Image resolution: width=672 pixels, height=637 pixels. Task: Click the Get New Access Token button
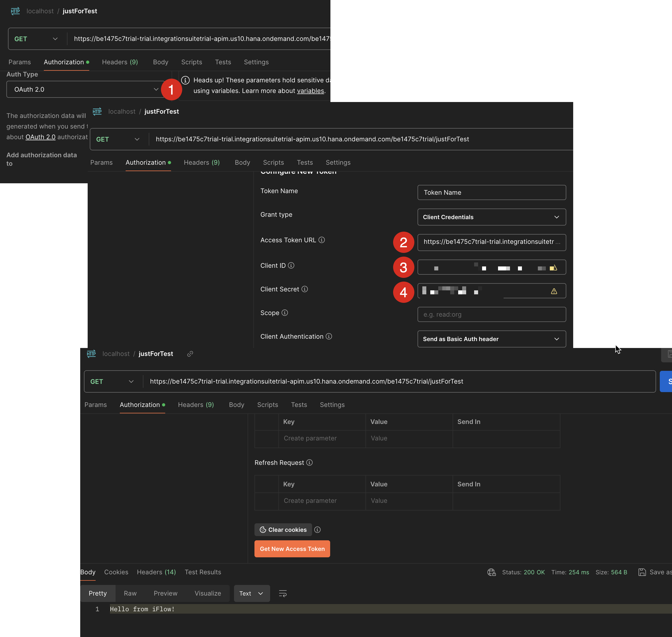tap(292, 549)
